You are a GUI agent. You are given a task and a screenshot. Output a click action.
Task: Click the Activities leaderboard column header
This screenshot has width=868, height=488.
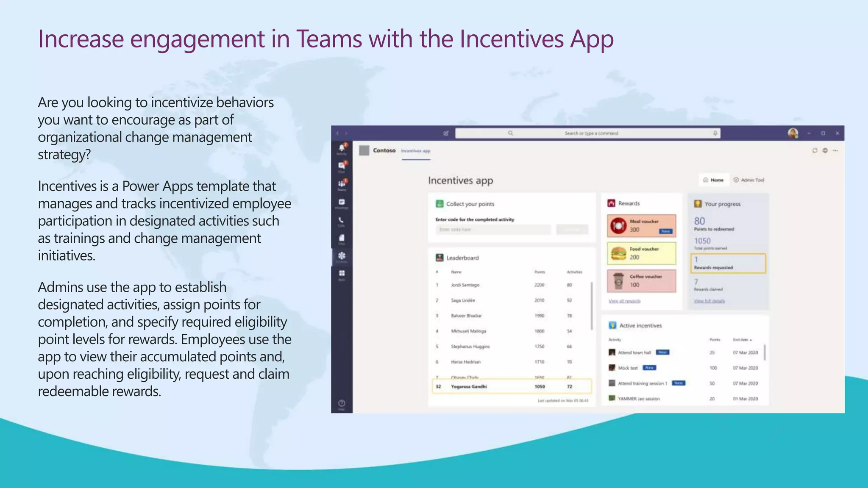coord(574,272)
